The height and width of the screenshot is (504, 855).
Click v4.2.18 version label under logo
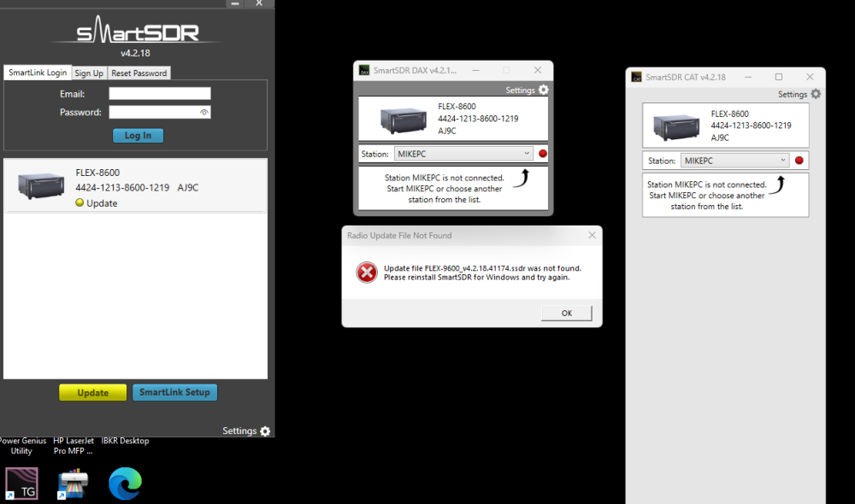click(x=135, y=53)
